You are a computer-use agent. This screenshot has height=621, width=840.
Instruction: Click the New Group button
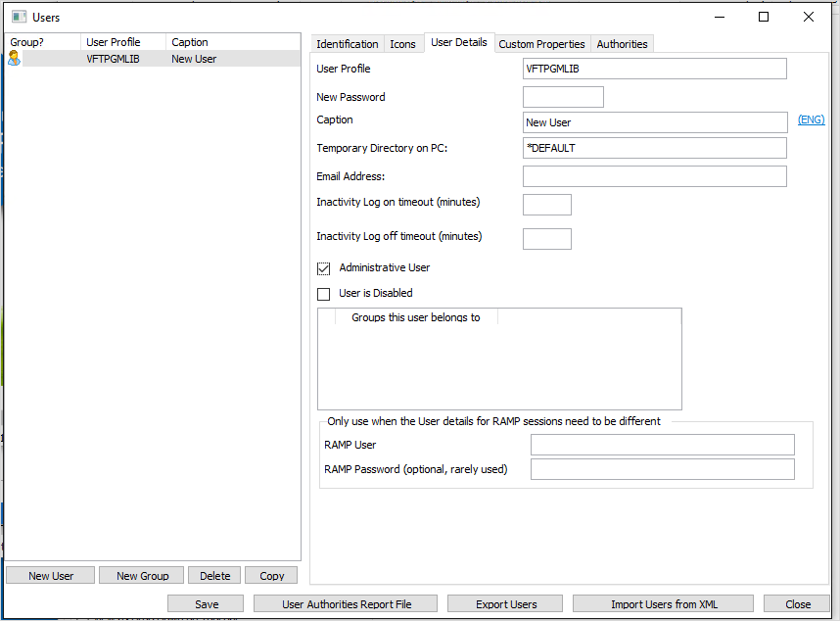143,576
